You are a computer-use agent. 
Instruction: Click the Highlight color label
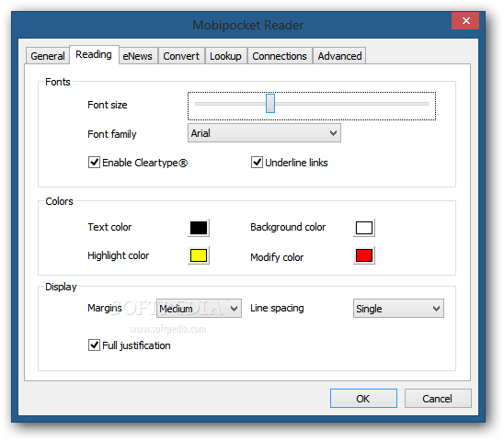pyautogui.click(x=119, y=255)
